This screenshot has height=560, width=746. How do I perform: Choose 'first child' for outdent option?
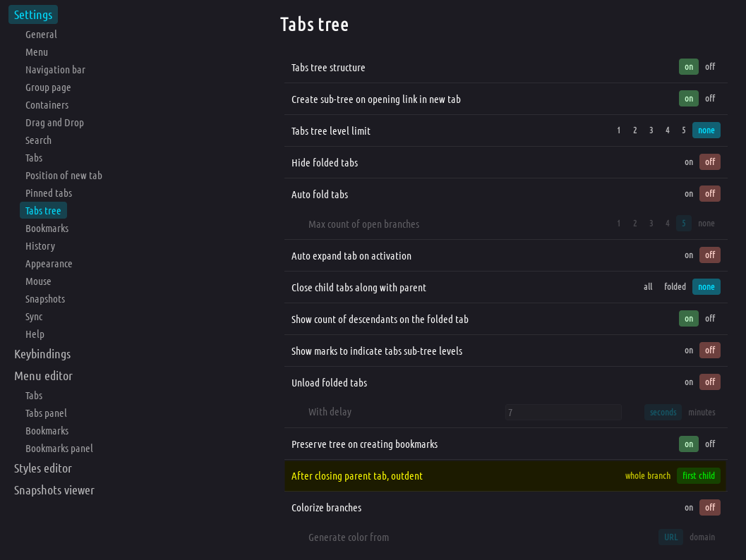[699, 476]
